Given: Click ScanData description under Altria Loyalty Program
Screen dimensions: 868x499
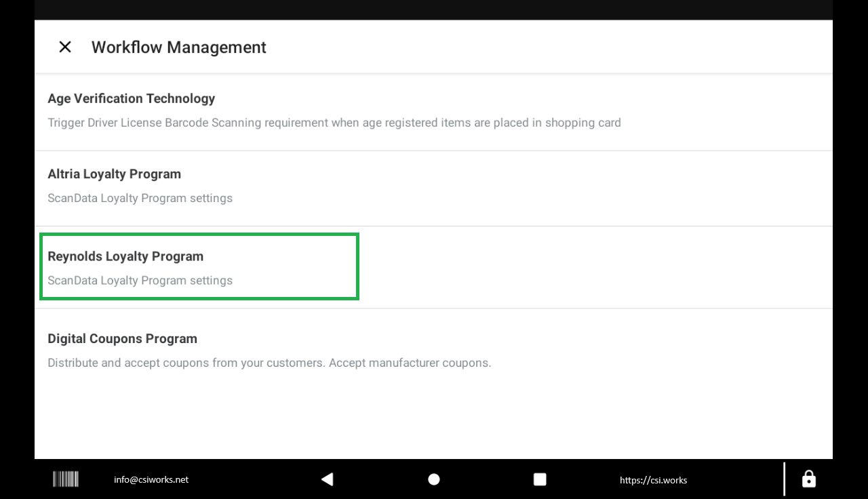Looking at the screenshot, I should click(140, 198).
